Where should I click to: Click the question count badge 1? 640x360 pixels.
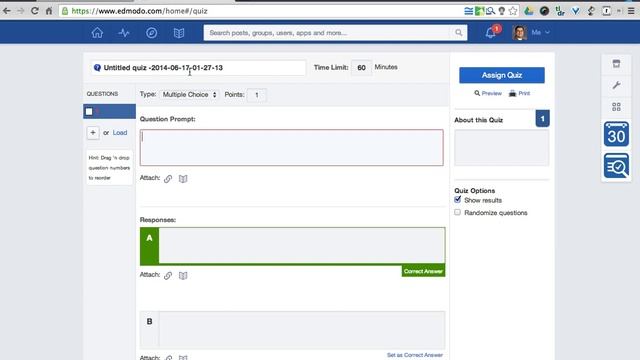click(x=542, y=119)
